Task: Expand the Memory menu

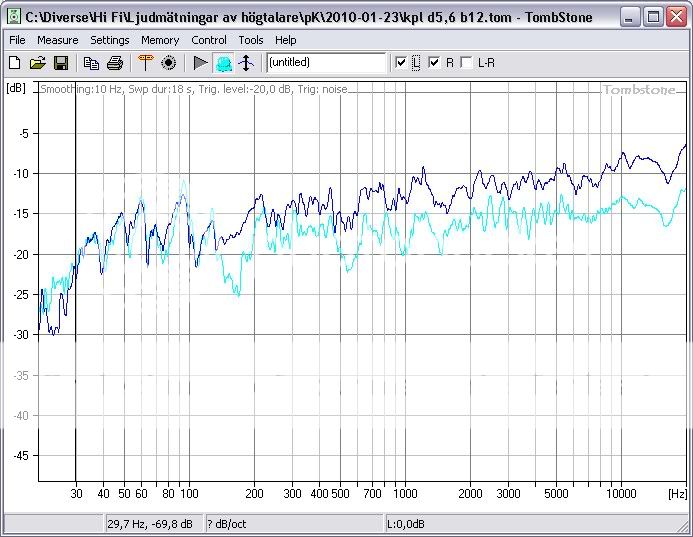Action: [160, 40]
